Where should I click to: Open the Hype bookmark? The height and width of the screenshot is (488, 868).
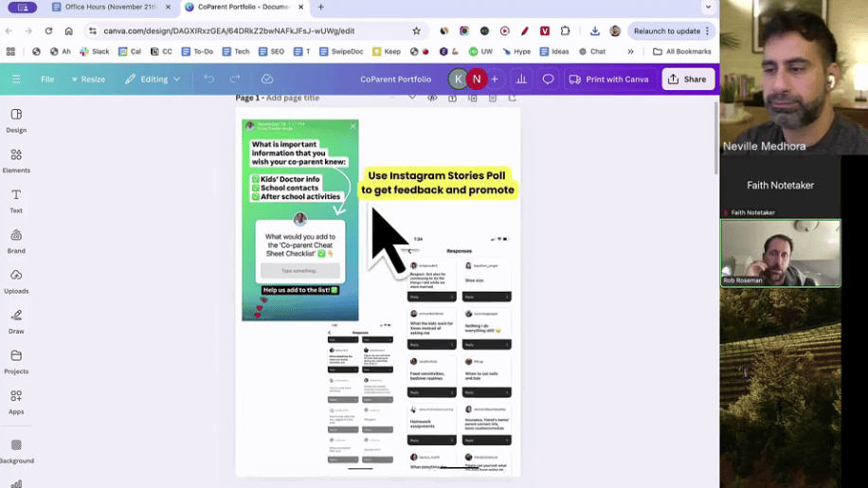(516, 51)
